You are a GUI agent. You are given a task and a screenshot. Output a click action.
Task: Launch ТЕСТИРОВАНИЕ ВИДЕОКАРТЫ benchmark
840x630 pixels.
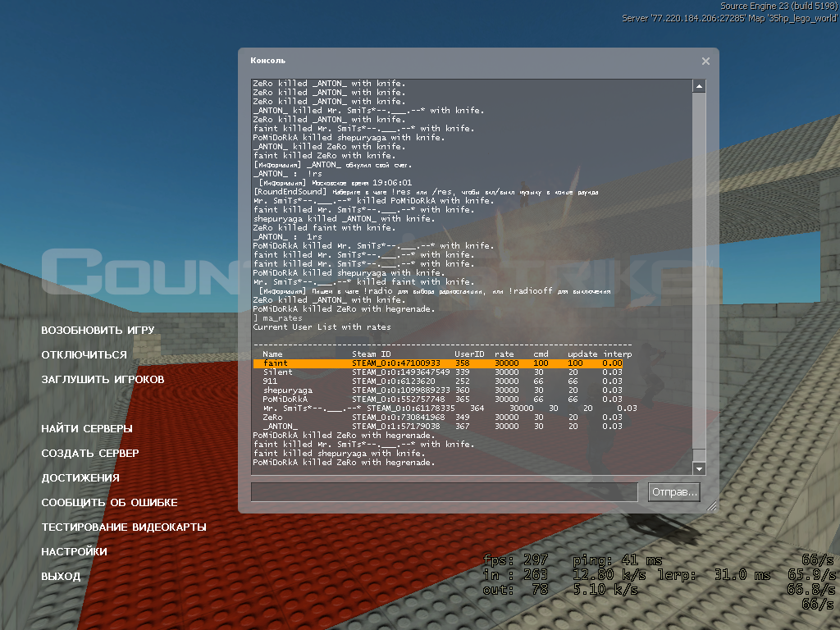pyautogui.click(x=124, y=527)
